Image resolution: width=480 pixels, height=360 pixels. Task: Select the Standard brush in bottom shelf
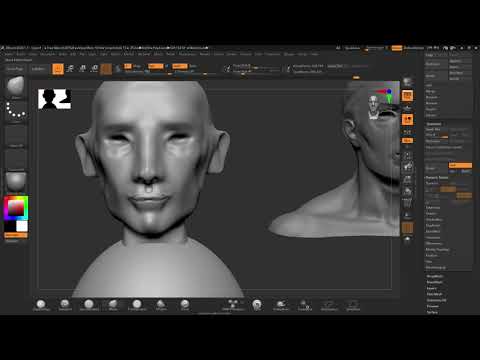click(x=65, y=305)
